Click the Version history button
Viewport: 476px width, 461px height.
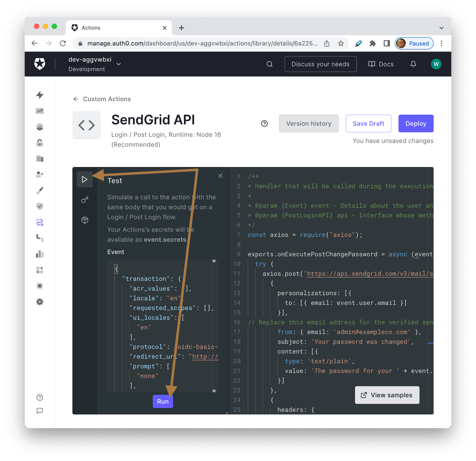click(x=309, y=124)
